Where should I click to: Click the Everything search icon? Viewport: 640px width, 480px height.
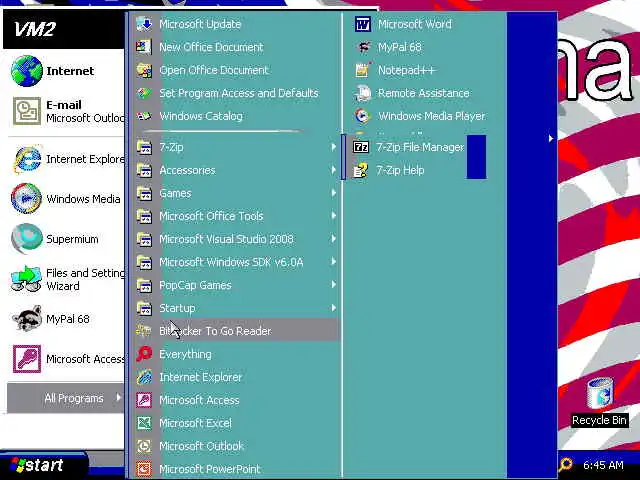(x=144, y=354)
